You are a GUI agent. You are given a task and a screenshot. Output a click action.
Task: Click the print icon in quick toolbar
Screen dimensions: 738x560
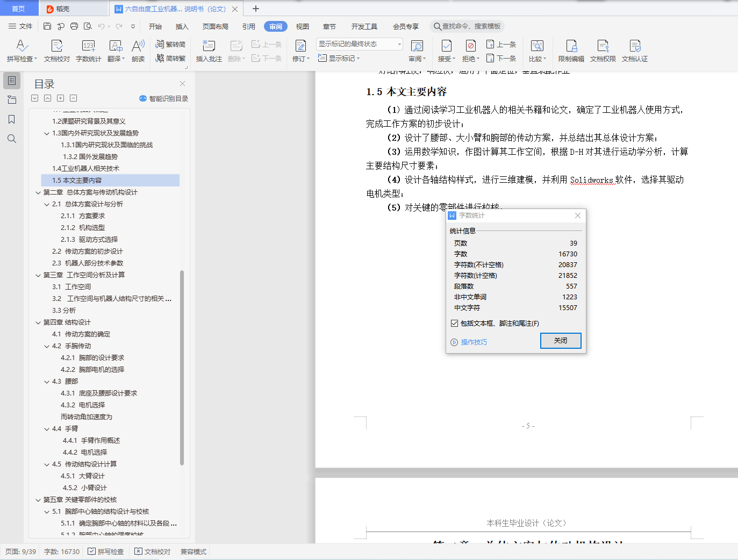pos(74,26)
